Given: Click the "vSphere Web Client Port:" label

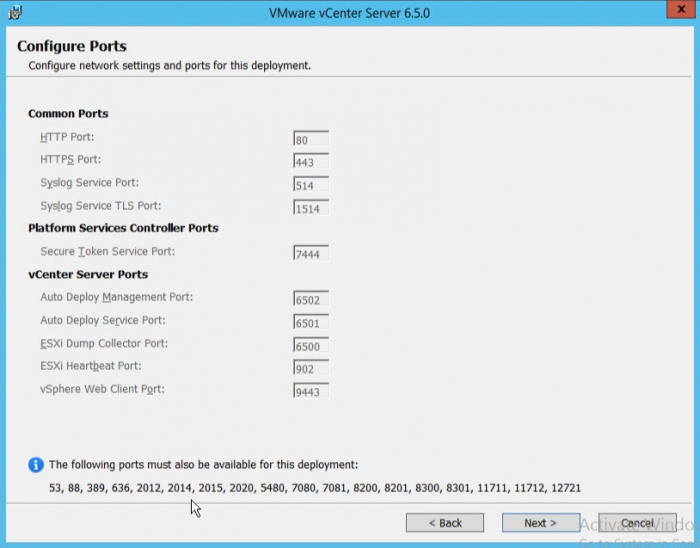Looking at the screenshot, I should pos(102,389).
